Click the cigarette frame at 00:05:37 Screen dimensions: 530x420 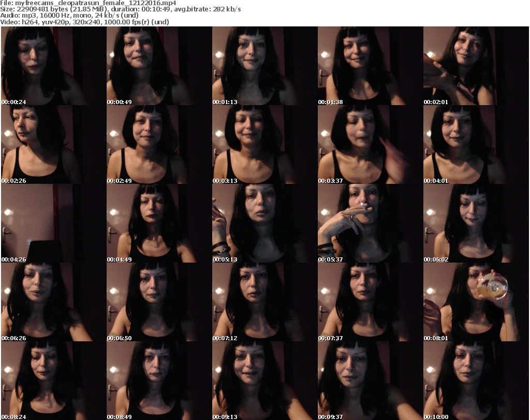click(x=370, y=223)
